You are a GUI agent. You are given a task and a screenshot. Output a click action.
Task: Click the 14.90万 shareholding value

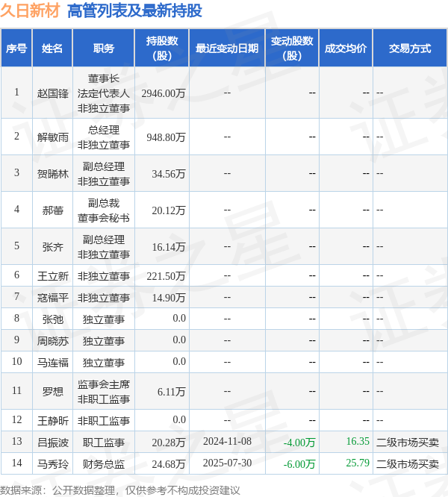click(x=168, y=298)
